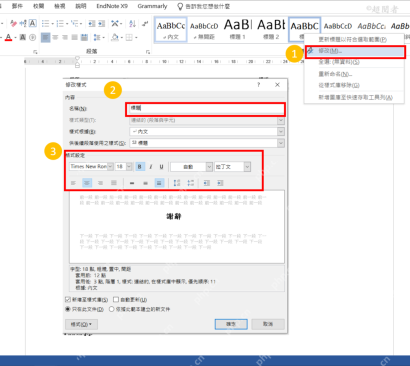Open the EndNote X9 ribbon tab
Viewport: 410px width, 366px height.
tap(112, 6)
